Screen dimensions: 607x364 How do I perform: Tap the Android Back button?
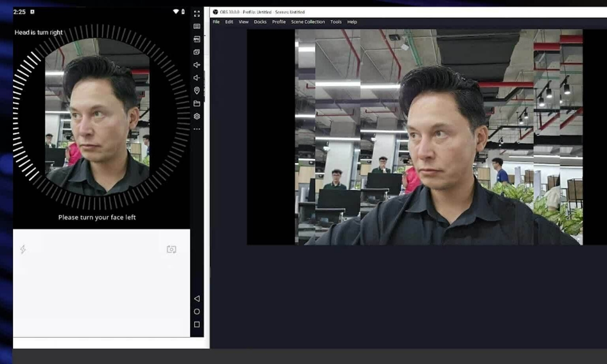click(x=197, y=298)
